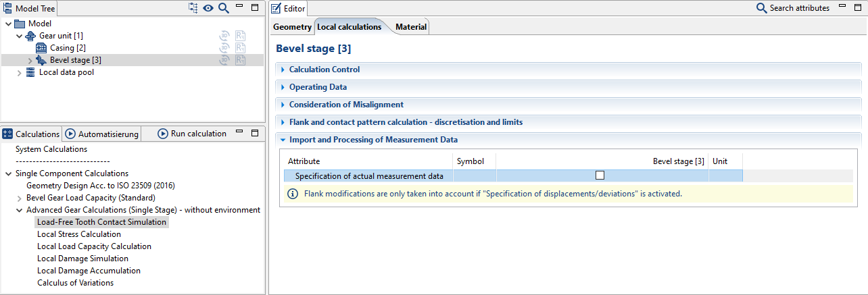Click the Casing [2] component icon
The height and width of the screenshot is (295, 868).
pyautogui.click(x=41, y=48)
